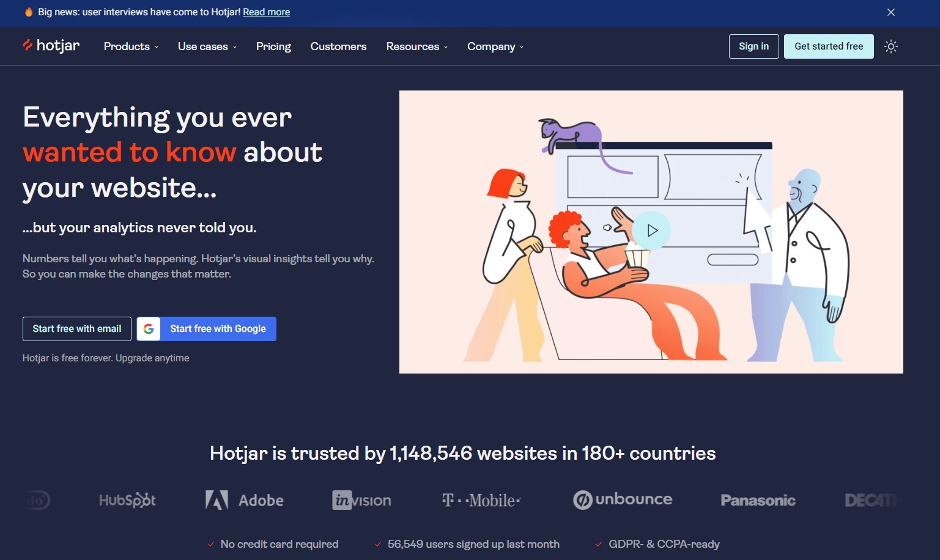Click '...but your analytics never told you.'

pyautogui.click(x=139, y=227)
